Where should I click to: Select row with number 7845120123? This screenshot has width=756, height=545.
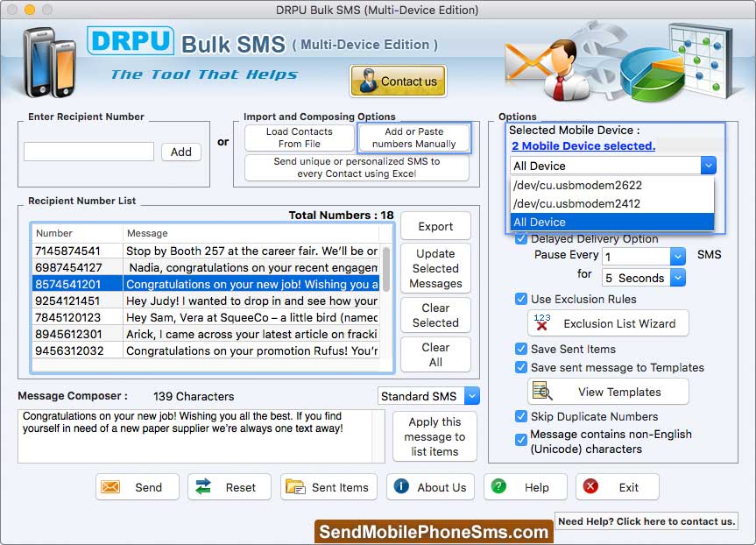coord(206,317)
